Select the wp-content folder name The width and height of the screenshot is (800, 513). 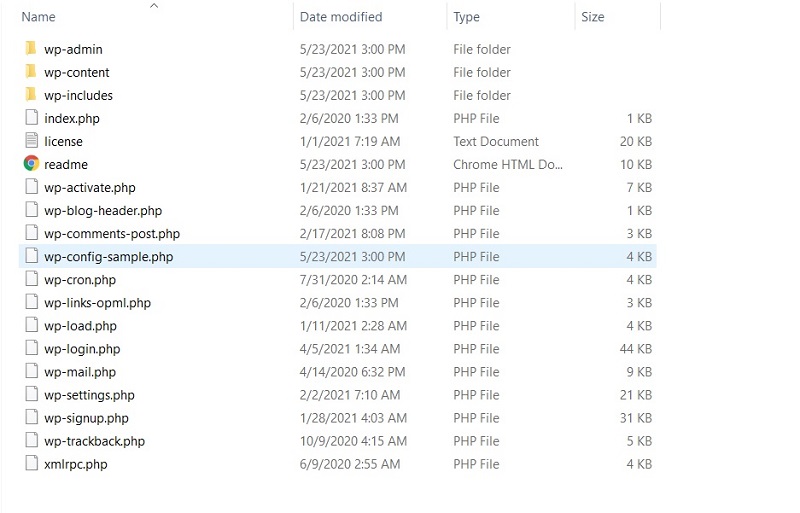[77, 72]
